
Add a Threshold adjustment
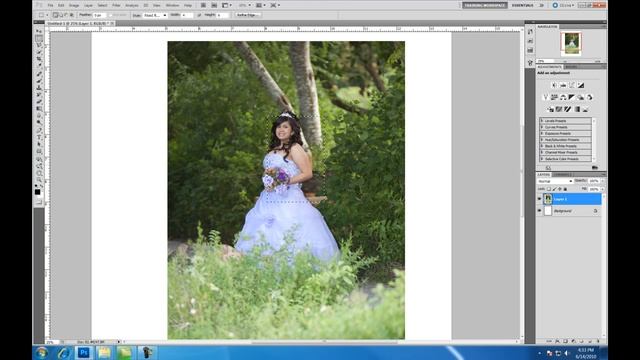(x=568, y=109)
